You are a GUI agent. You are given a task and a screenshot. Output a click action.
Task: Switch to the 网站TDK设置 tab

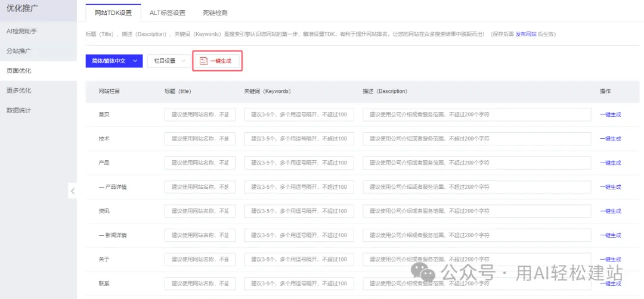113,13
